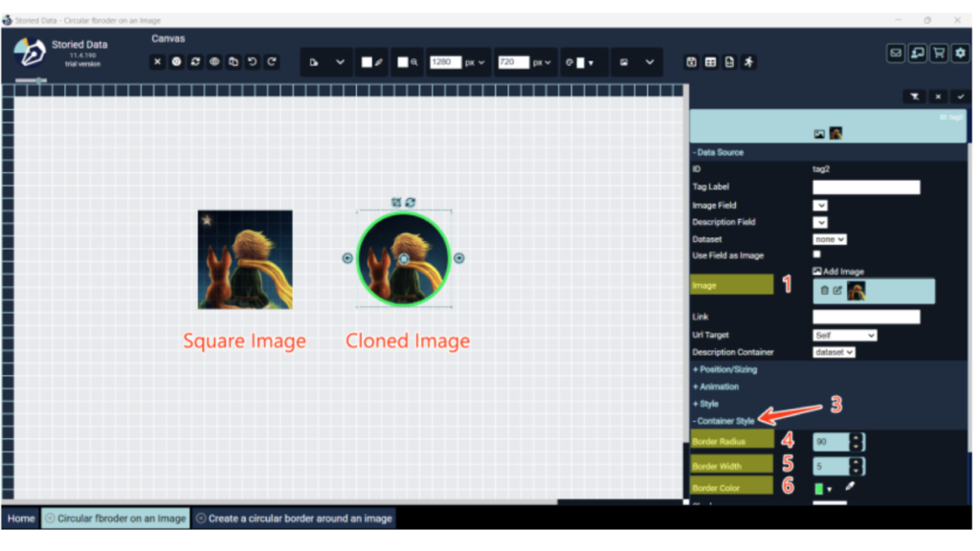Open the Url Target dropdown
The height and width of the screenshot is (551, 980).
click(844, 336)
